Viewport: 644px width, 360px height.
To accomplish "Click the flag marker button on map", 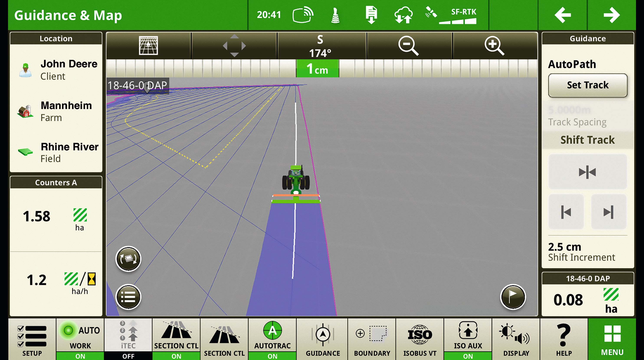I will pyautogui.click(x=513, y=297).
